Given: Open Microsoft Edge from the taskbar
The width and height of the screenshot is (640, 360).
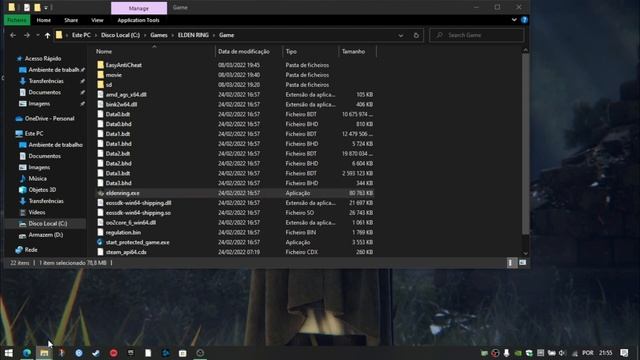Looking at the screenshot, I should pyautogui.click(x=27, y=353).
